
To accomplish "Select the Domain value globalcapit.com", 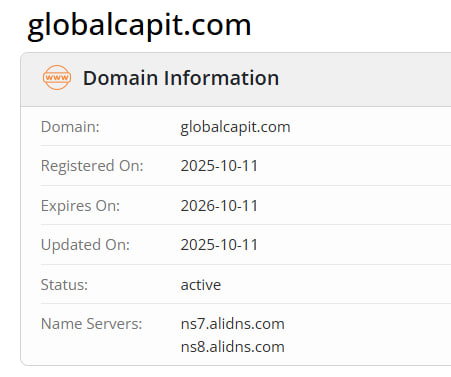I will [x=235, y=127].
